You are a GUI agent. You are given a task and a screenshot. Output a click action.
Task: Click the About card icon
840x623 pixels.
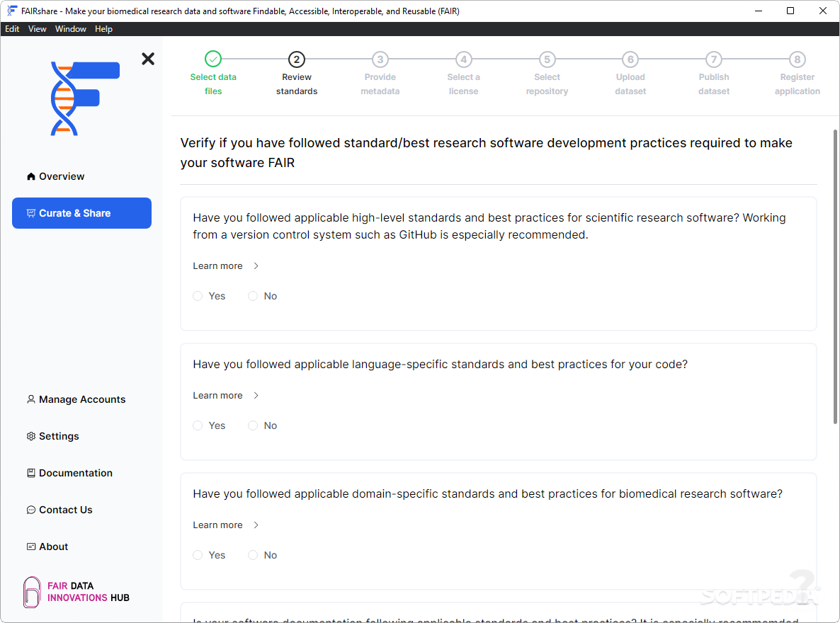31,547
